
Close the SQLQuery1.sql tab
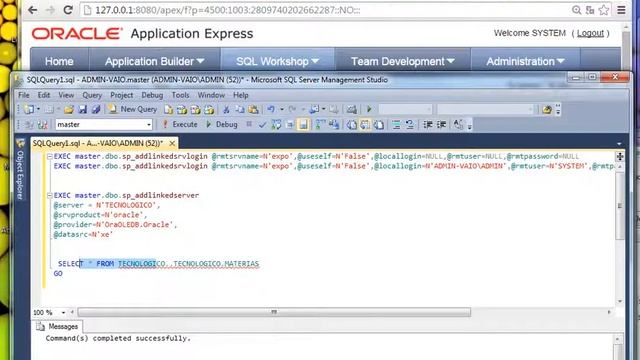172,143
